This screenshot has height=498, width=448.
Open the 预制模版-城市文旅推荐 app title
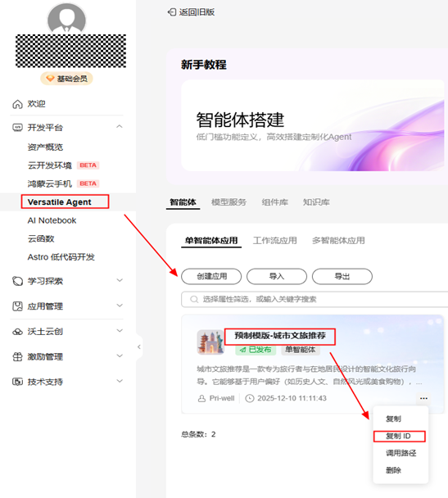tap(280, 336)
